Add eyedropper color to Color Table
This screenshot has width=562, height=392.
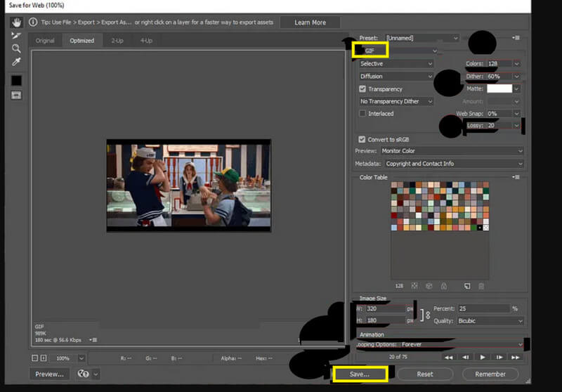(x=467, y=286)
